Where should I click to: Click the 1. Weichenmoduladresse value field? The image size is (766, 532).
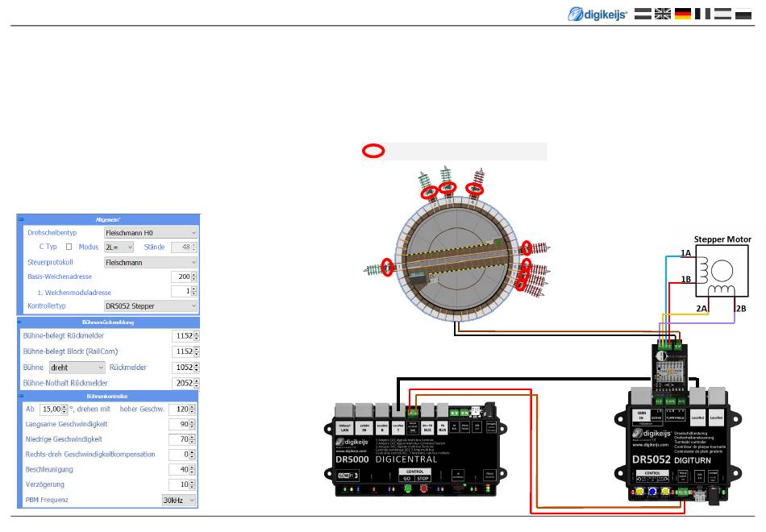tap(184, 291)
